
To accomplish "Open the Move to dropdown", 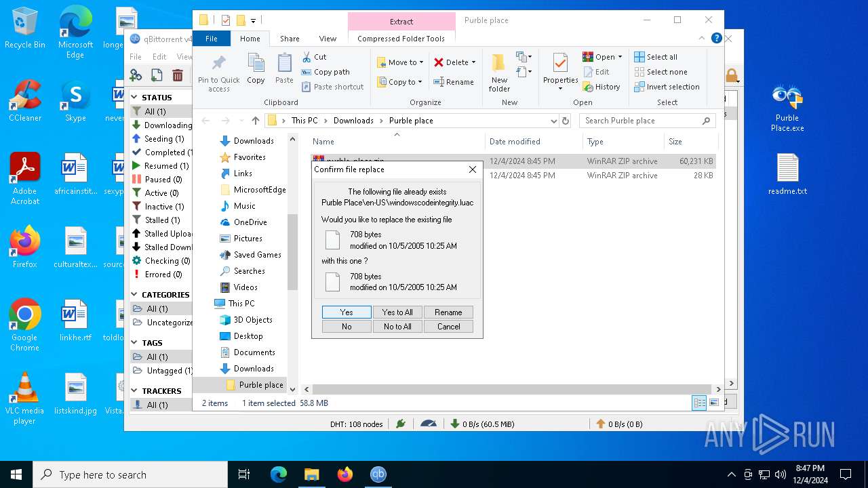I will pyautogui.click(x=400, y=62).
